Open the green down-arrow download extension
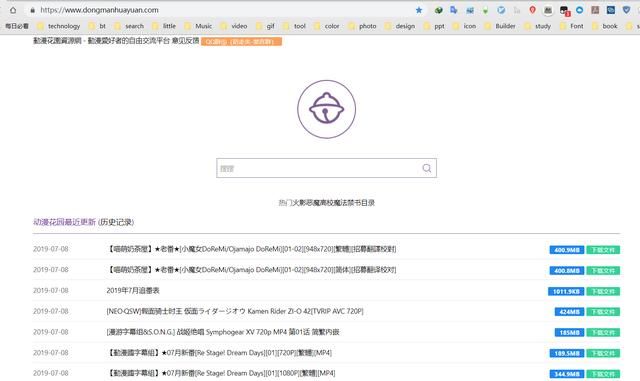This screenshot has width=640, height=381. pos(485,10)
